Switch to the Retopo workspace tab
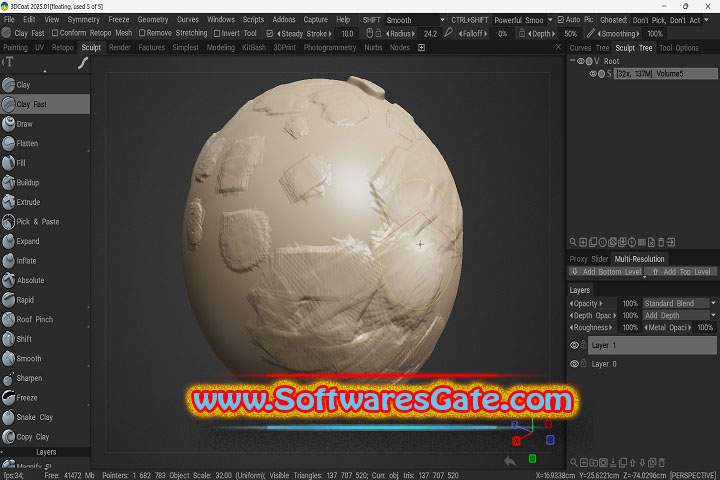This screenshot has width=720, height=480. (x=62, y=47)
